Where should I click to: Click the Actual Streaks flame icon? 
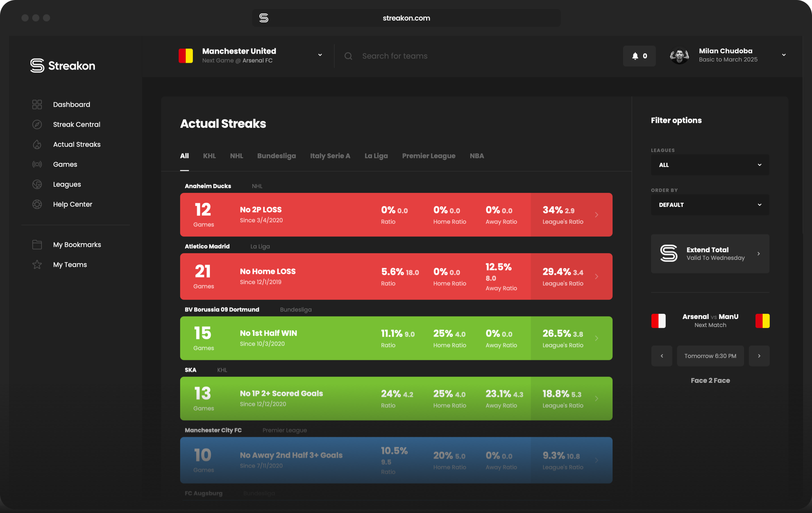[37, 144]
